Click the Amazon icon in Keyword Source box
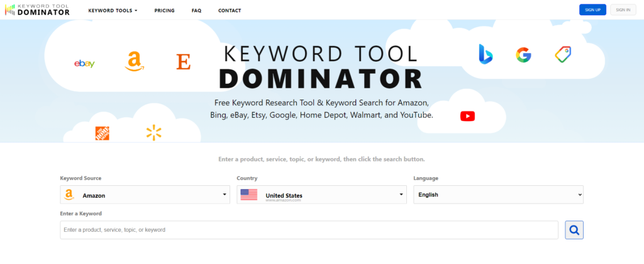644x264 pixels. pos(69,195)
